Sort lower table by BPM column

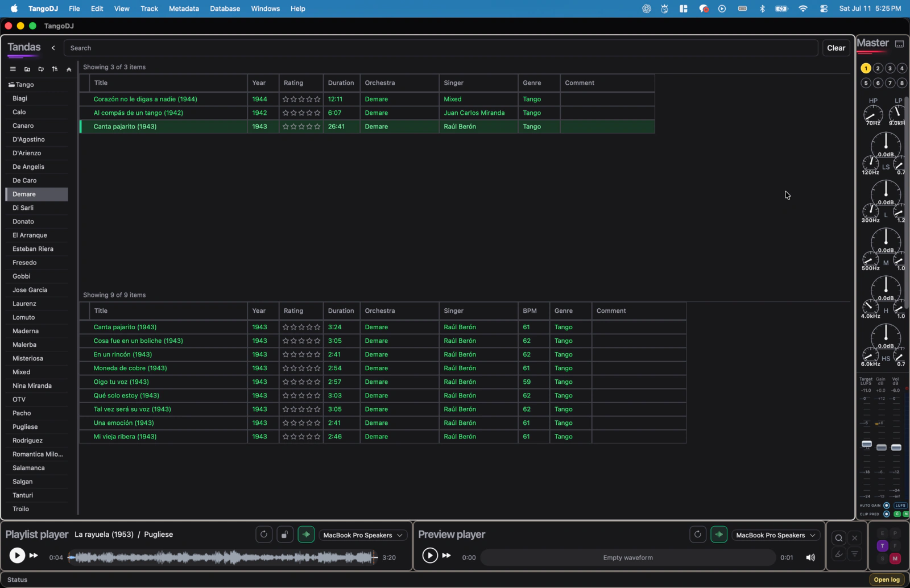pyautogui.click(x=533, y=311)
